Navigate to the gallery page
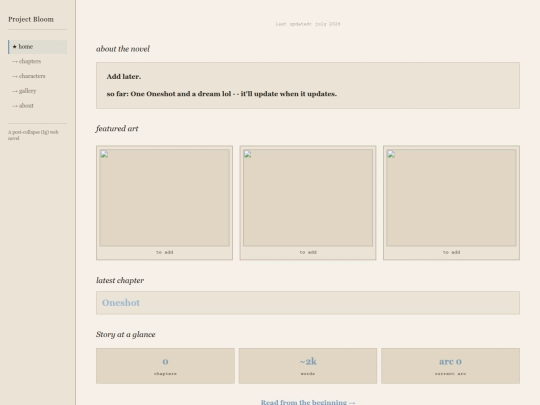The width and height of the screenshot is (540, 405). [24, 91]
